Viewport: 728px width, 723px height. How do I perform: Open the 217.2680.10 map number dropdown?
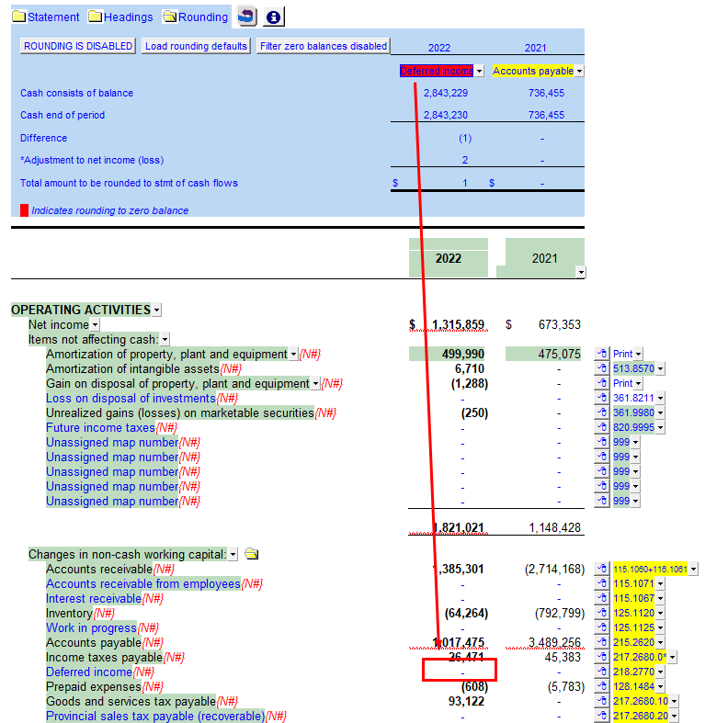[674, 702]
